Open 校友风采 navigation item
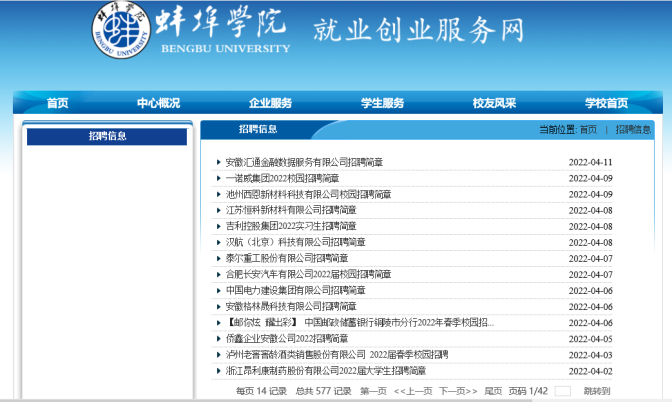This screenshot has height=402, width=672. 494,103
